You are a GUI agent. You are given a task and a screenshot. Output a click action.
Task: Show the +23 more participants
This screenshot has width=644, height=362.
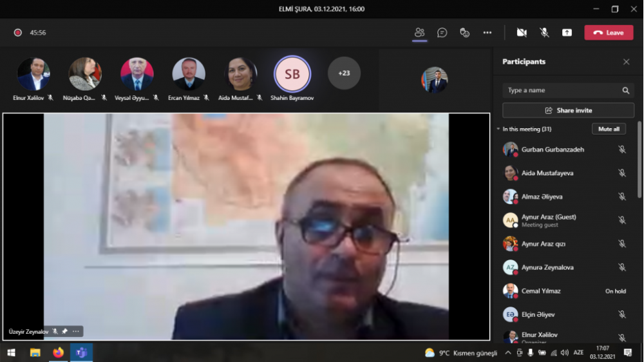[x=344, y=73]
